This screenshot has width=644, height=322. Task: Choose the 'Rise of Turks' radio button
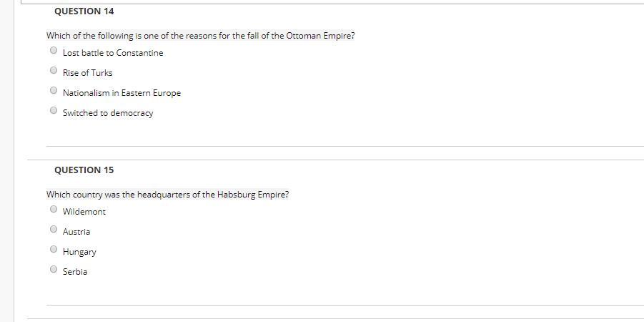(x=54, y=70)
